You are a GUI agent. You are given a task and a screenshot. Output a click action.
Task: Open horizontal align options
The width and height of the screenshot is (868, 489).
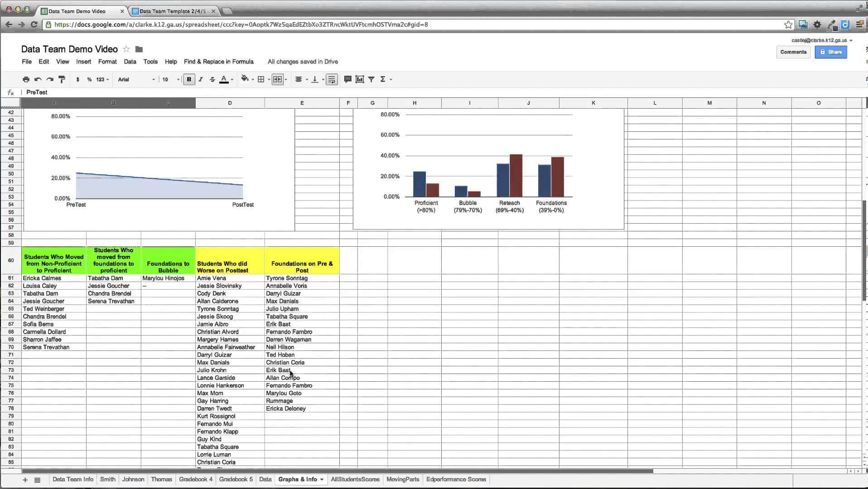[x=301, y=79]
